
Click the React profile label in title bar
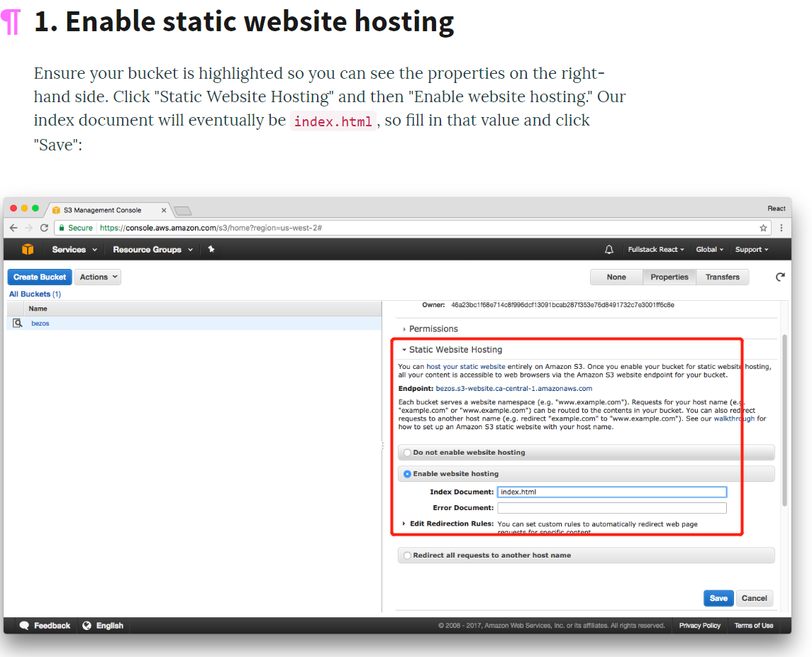pos(777,209)
